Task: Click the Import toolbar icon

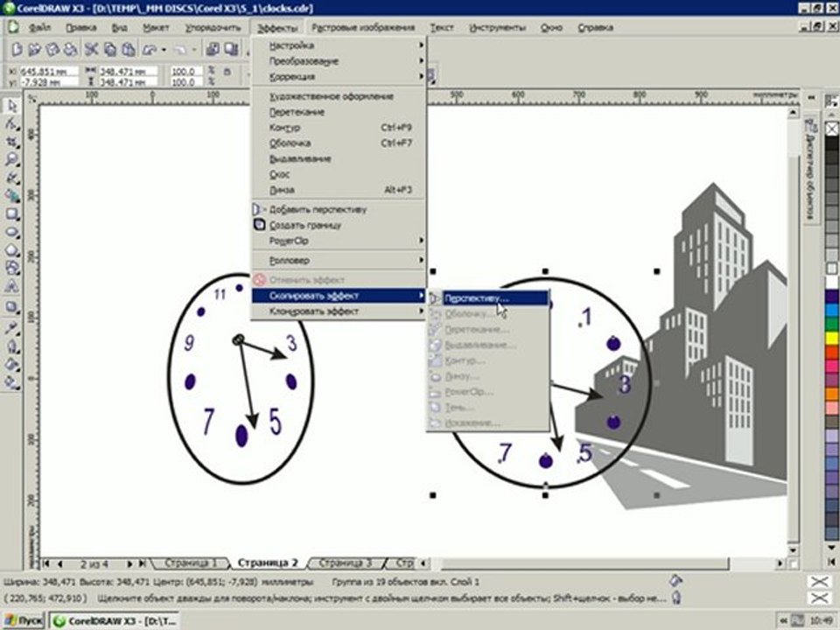Action: click(213, 50)
